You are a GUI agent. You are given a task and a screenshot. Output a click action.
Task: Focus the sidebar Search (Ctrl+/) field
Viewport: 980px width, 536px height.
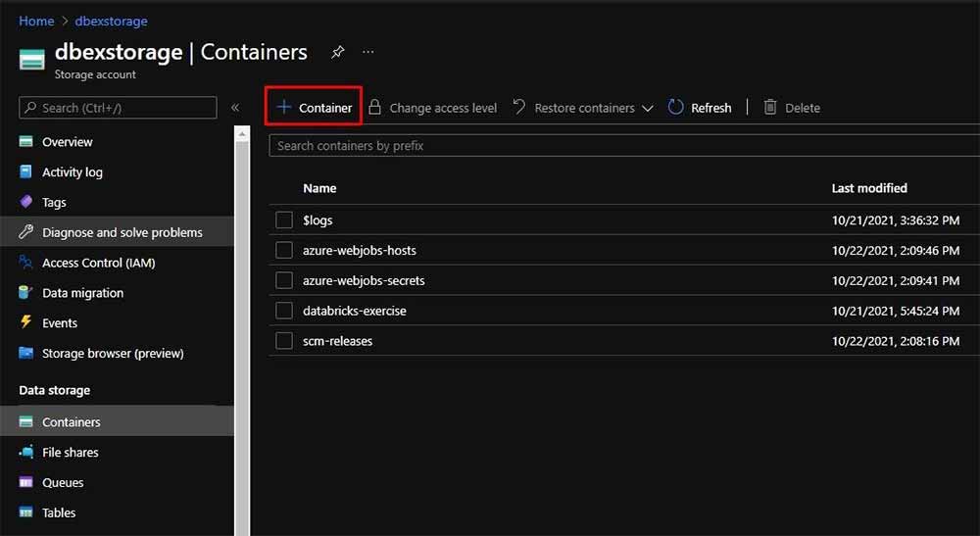click(119, 108)
